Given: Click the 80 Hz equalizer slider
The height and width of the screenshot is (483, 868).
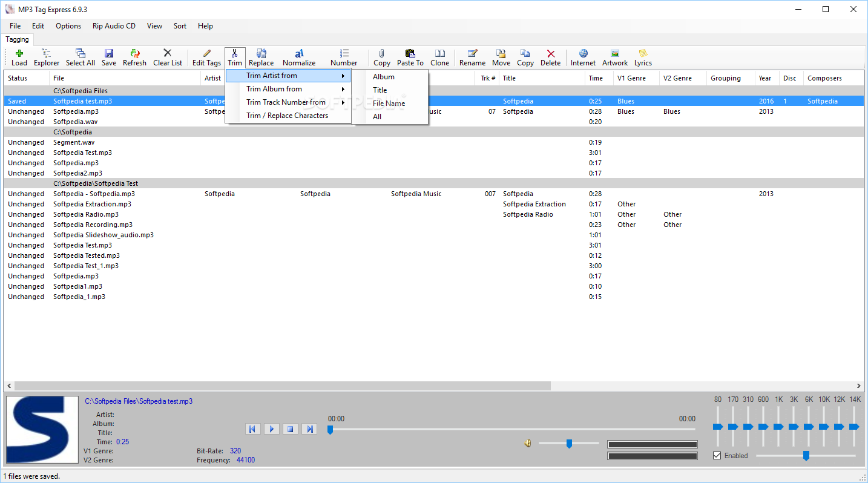Looking at the screenshot, I should (x=718, y=427).
